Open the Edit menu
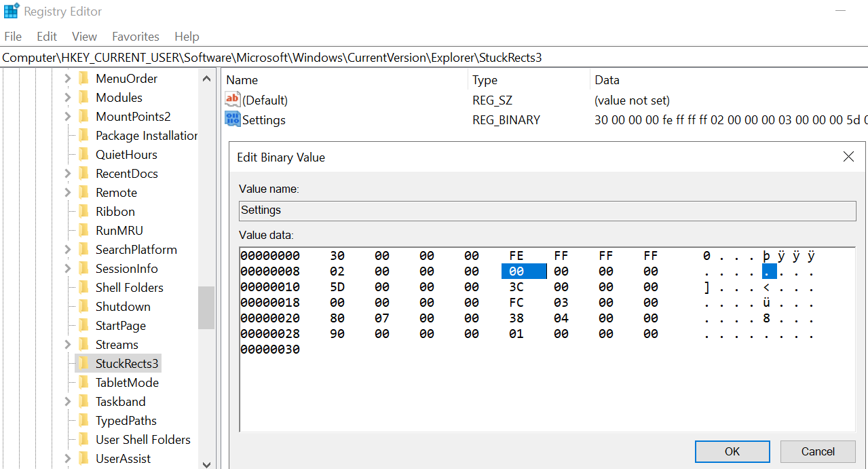868x469 pixels. tap(47, 37)
